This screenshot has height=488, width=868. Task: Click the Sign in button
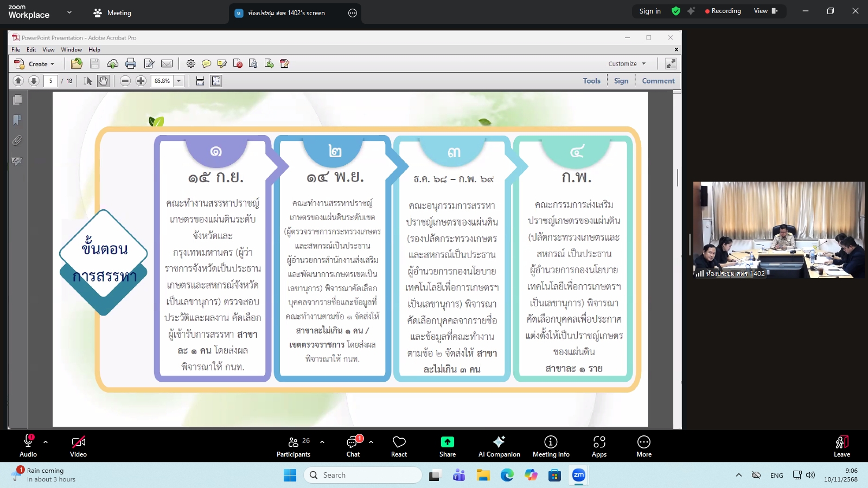pos(650,11)
